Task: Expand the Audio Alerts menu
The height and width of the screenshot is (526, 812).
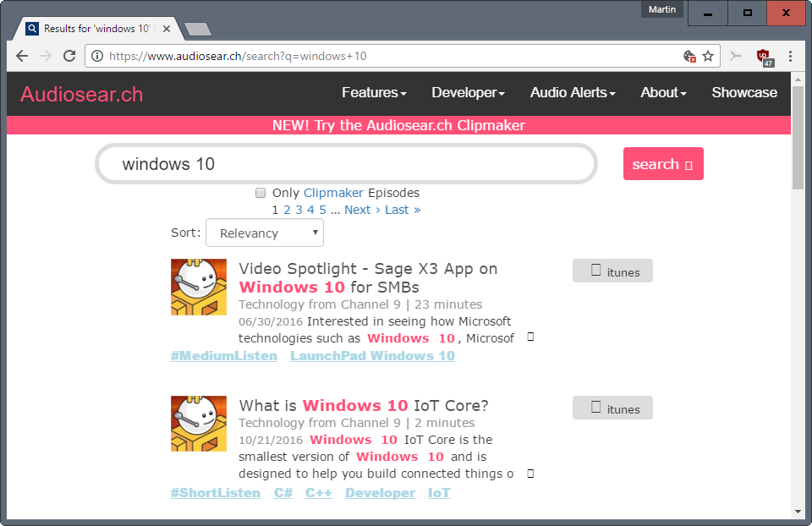Action: 573,93
